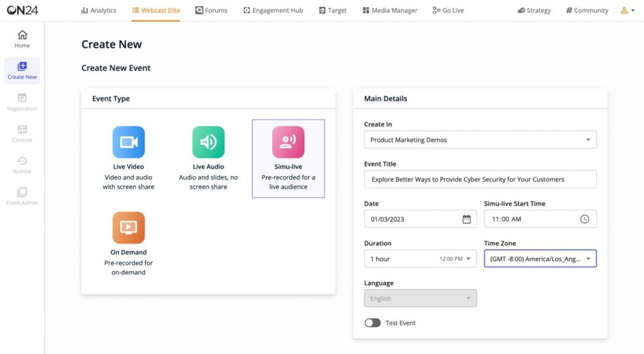Open Registration from the sidebar
This screenshot has width=644, height=354.
(22, 102)
